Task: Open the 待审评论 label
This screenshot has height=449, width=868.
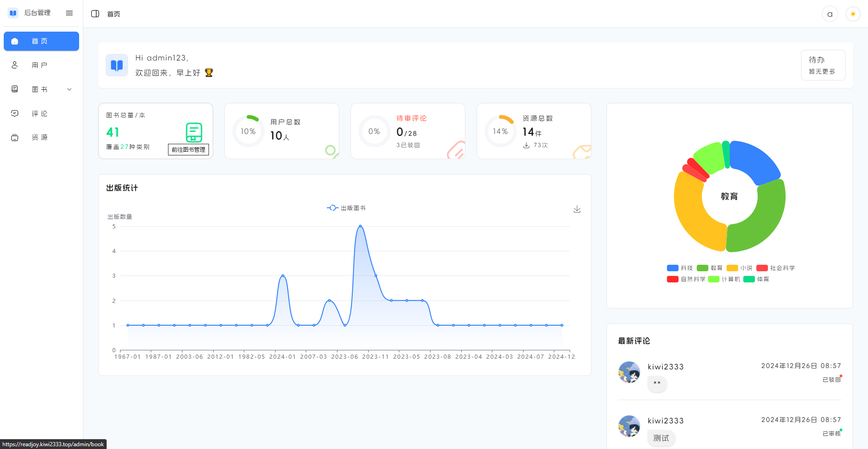Action: coord(411,118)
